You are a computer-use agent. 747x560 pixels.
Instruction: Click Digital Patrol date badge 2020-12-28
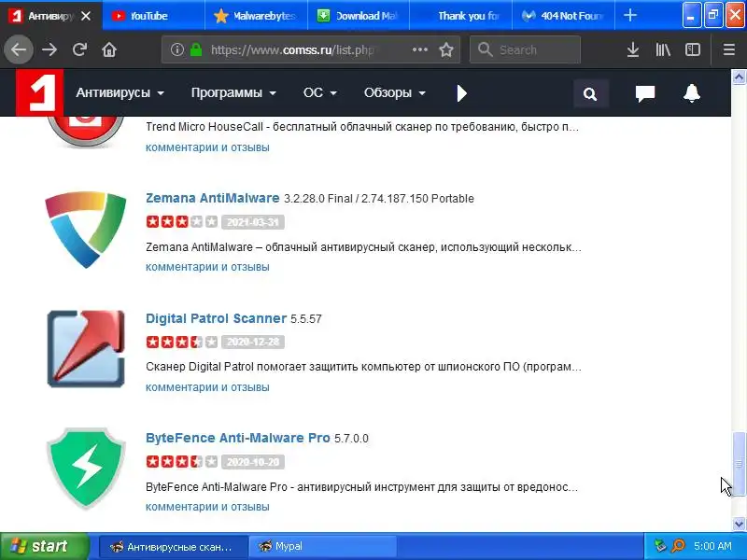(x=253, y=342)
